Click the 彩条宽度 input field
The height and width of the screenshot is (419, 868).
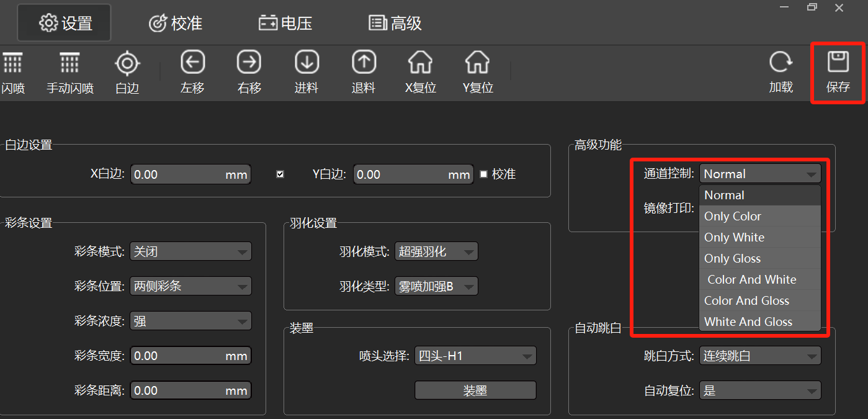click(x=190, y=356)
